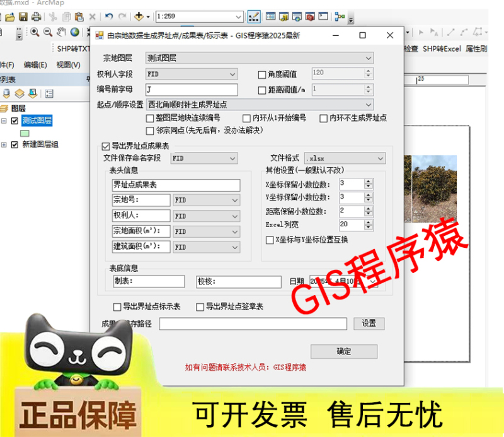Open the Editor toolbar icon
Image resolution: width=504 pixels, height=437 pixels.
pos(254,17)
